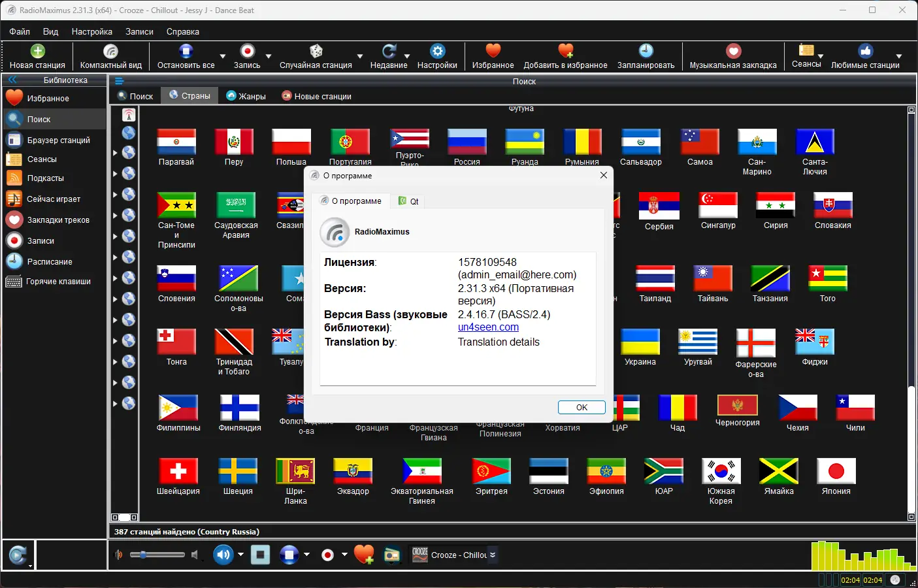
Task: Open the Настройка menu
Action: pos(91,31)
